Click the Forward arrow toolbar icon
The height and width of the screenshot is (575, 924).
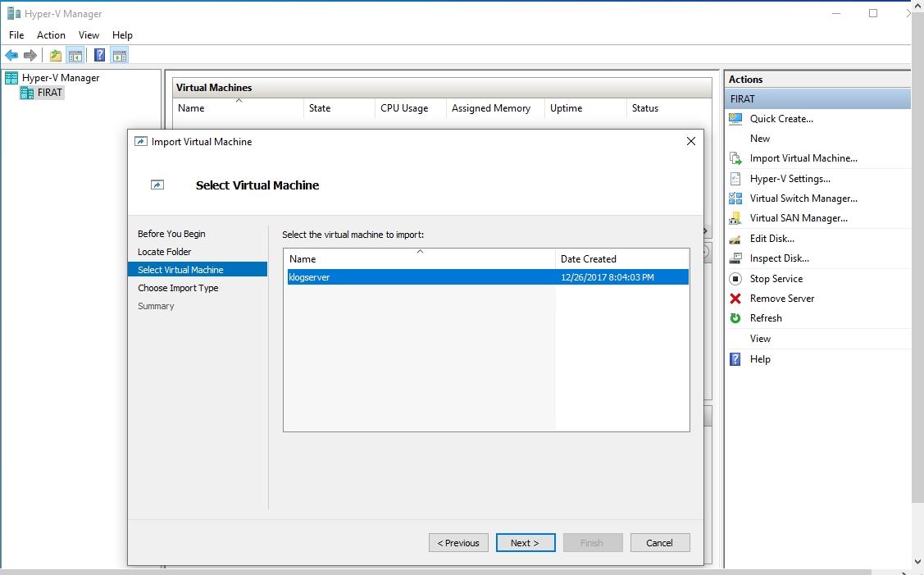[30, 56]
